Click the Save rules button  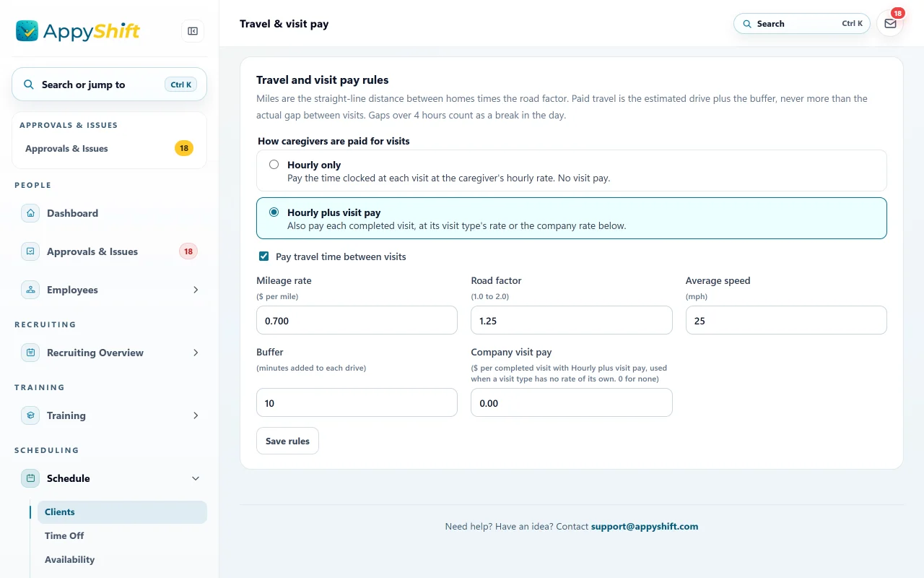tap(287, 441)
